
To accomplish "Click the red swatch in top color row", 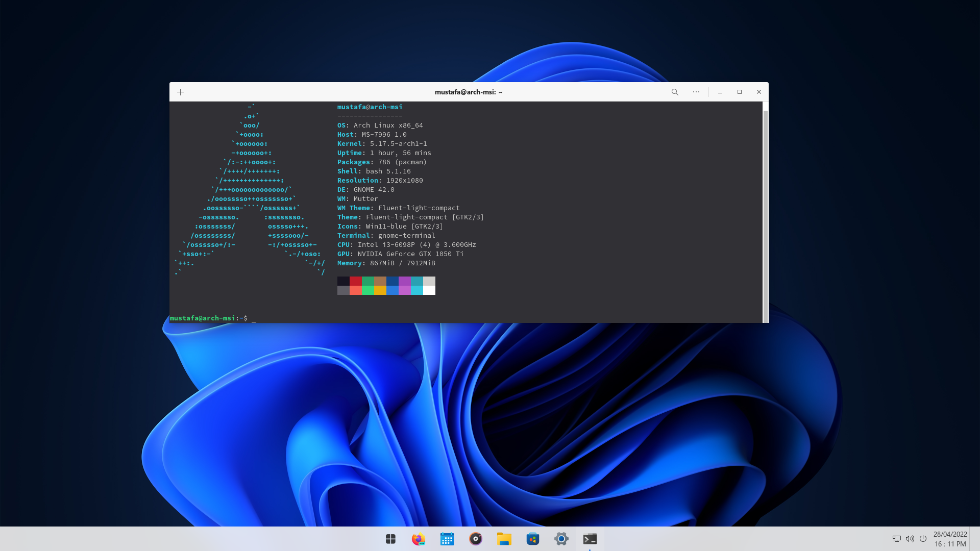I will (x=356, y=281).
